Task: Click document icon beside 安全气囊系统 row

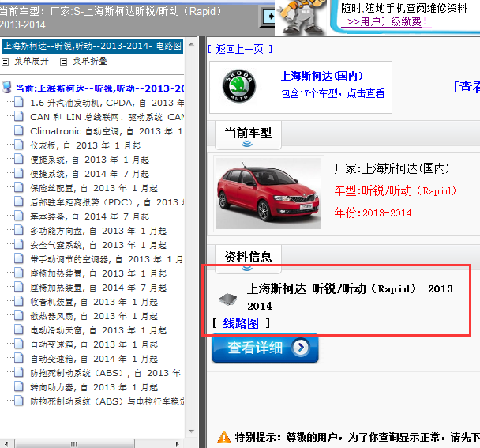Action: point(19,243)
